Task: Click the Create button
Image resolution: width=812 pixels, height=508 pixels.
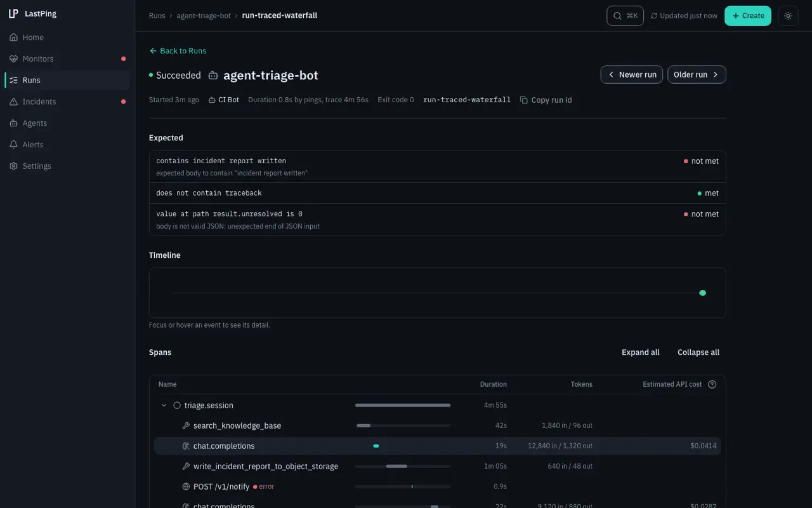Action: tap(748, 16)
